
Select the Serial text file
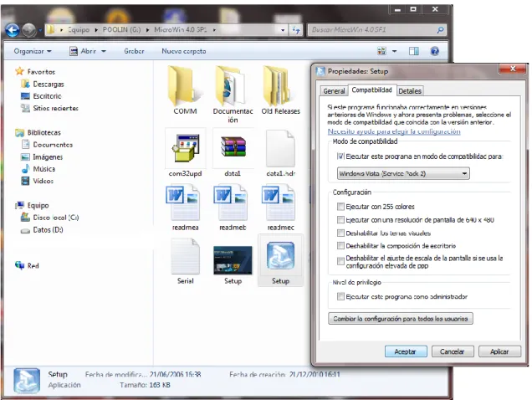click(x=185, y=261)
